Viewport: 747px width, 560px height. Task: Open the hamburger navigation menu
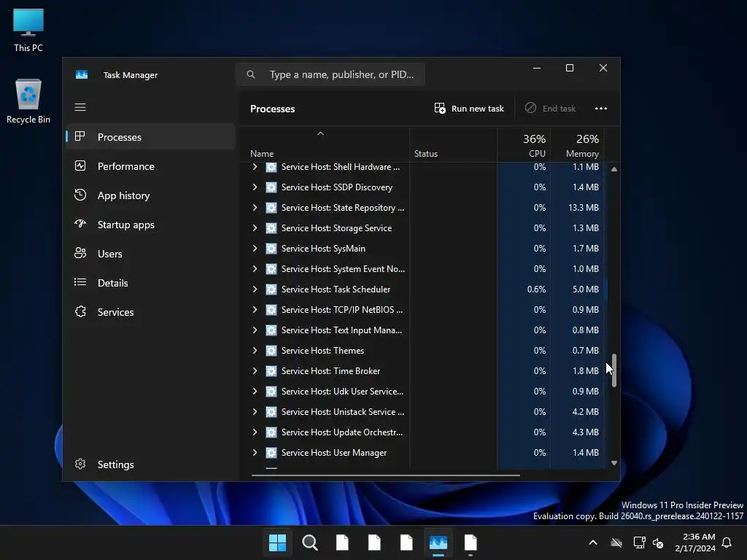pyautogui.click(x=80, y=107)
